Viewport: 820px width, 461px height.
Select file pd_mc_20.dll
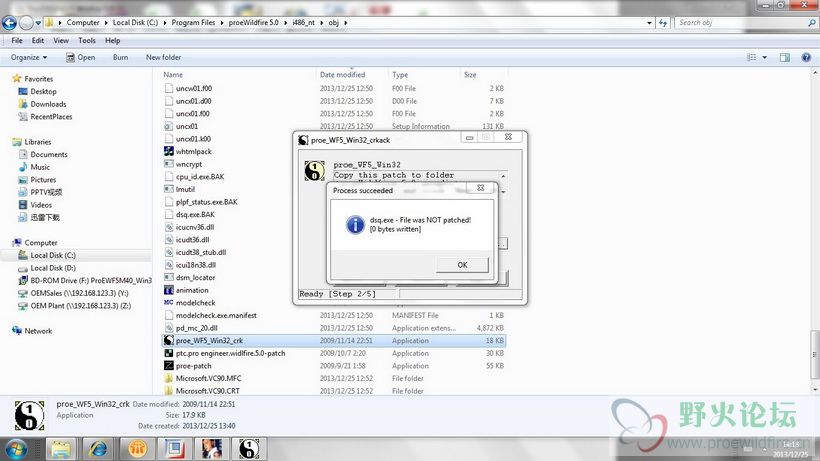(197, 328)
